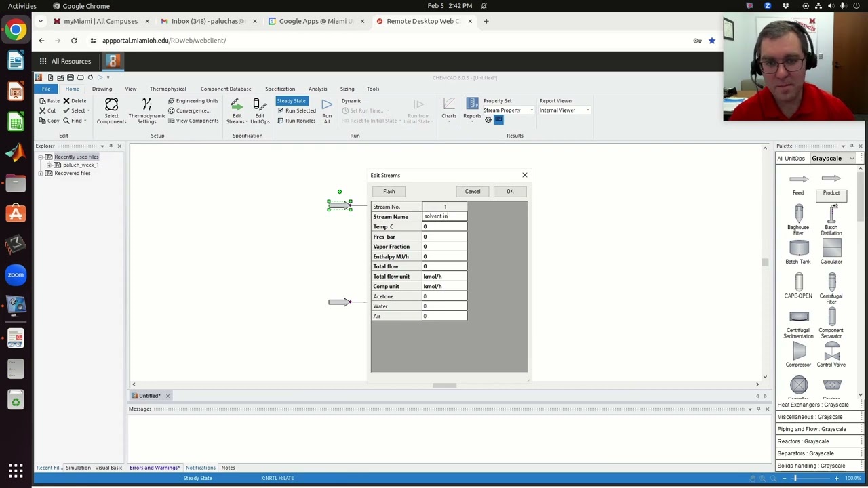
Task: Select the Compressor unit
Action: click(x=798, y=355)
